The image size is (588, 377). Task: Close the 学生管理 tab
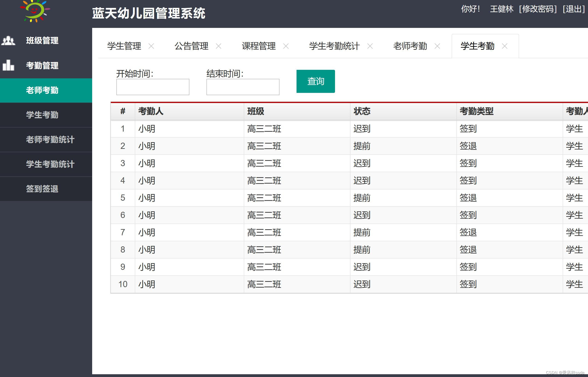point(151,46)
